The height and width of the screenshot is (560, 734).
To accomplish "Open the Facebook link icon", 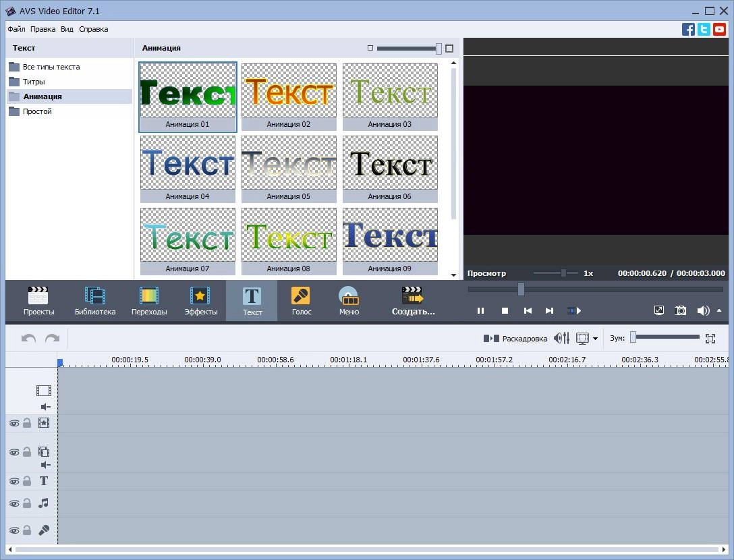I will pyautogui.click(x=688, y=29).
